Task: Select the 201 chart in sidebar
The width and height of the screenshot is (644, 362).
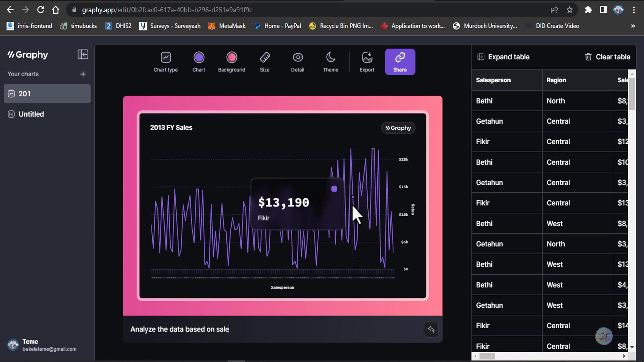Action: click(x=47, y=94)
